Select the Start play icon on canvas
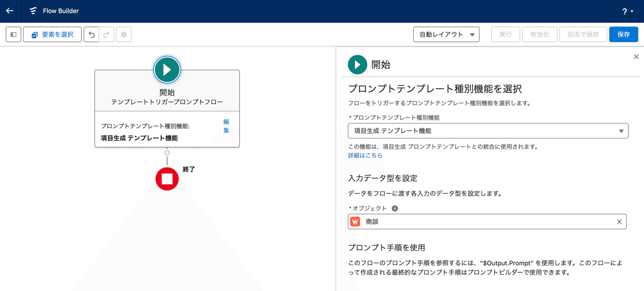 click(167, 69)
